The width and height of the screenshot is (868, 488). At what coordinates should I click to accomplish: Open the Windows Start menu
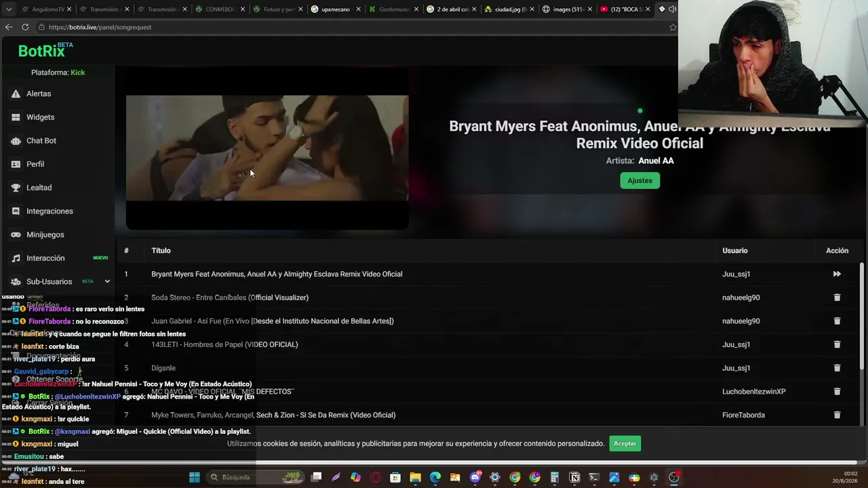point(195,477)
